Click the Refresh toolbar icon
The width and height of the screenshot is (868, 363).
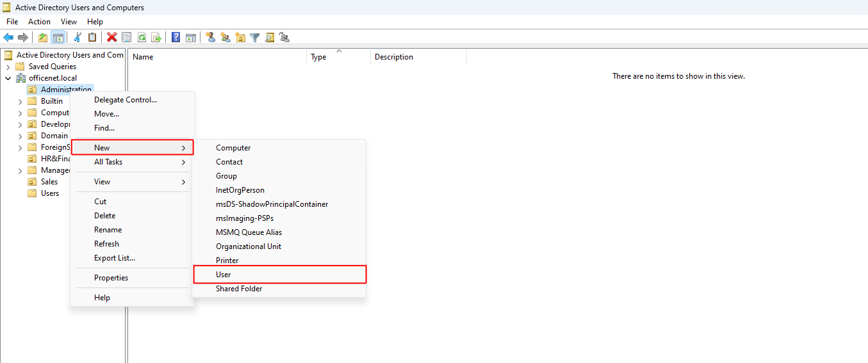coord(141,37)
